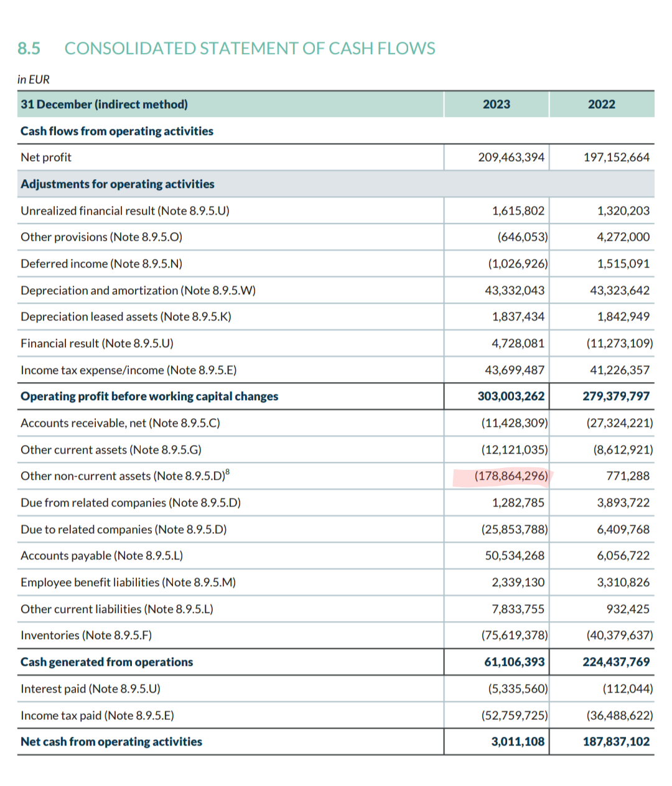
Task: Click the Interest paid row label
Action: (90, 689)
